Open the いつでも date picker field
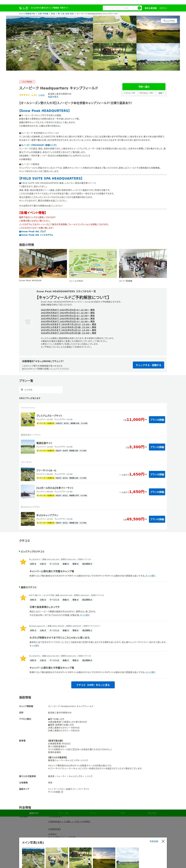Screen dimensions: 186x868 tap(41, 390)
